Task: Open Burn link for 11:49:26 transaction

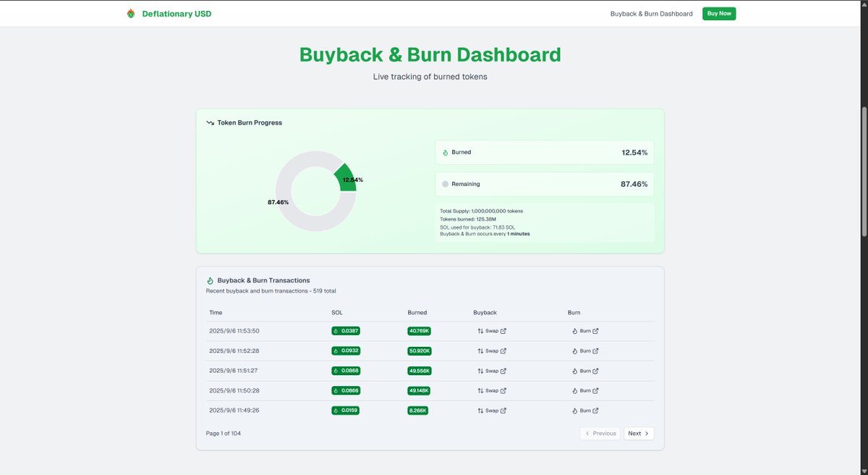Action: pos(585,411)
